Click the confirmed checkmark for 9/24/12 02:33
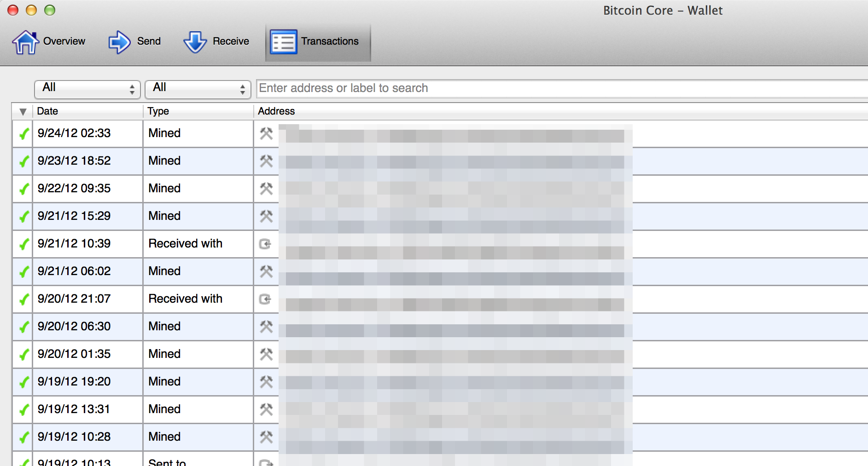Image resolution: width=868 pixels, height=466 pixels. click(23, 133)
